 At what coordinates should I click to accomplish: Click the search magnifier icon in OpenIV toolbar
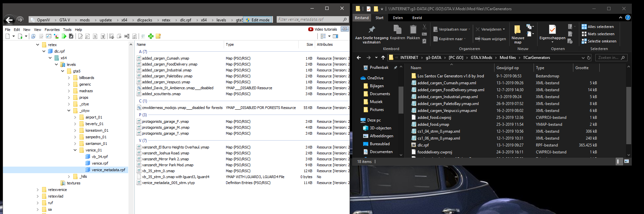click(33, 36)
